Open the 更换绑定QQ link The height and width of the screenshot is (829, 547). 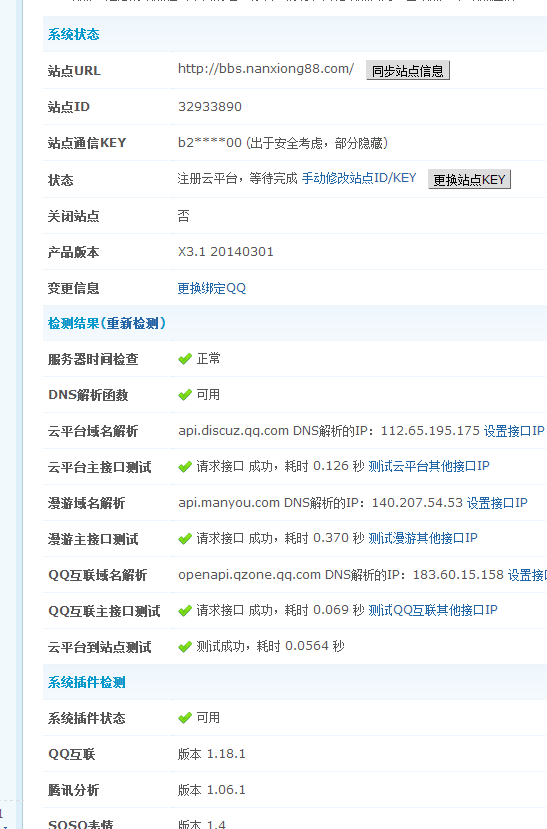[x=211, y=288]
